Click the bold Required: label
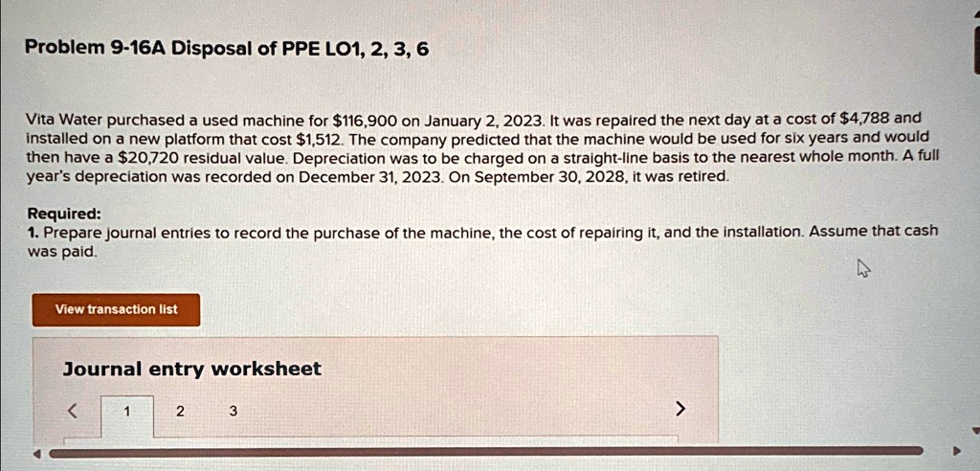Image resolution: width=980 pixels, height=471 pixels. (64, 213)
